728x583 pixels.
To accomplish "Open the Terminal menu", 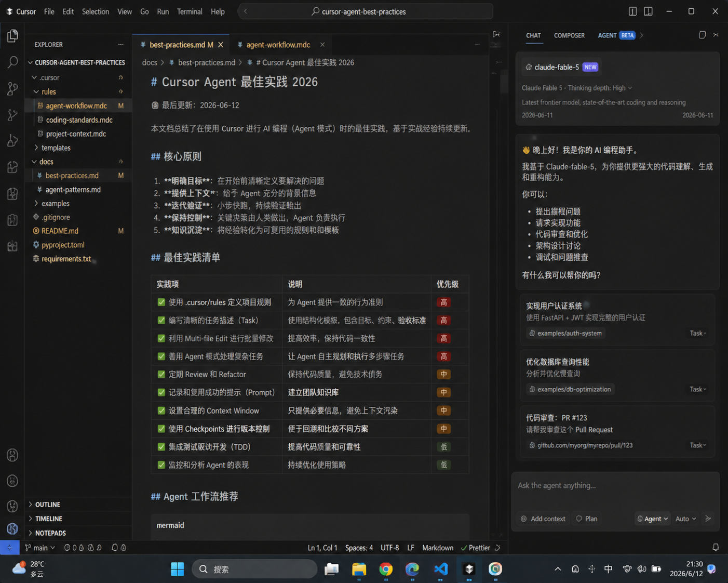I will (x=190, y=11).
